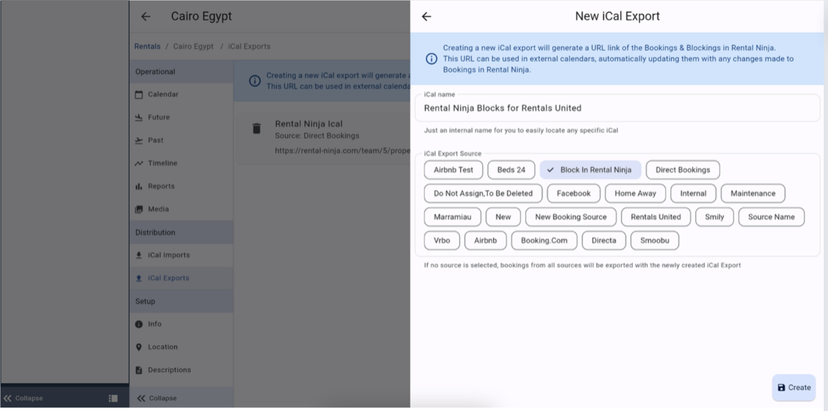Screen dimensions: 828x411
Task: Select Source Name chip
Action: click(771, 217)
